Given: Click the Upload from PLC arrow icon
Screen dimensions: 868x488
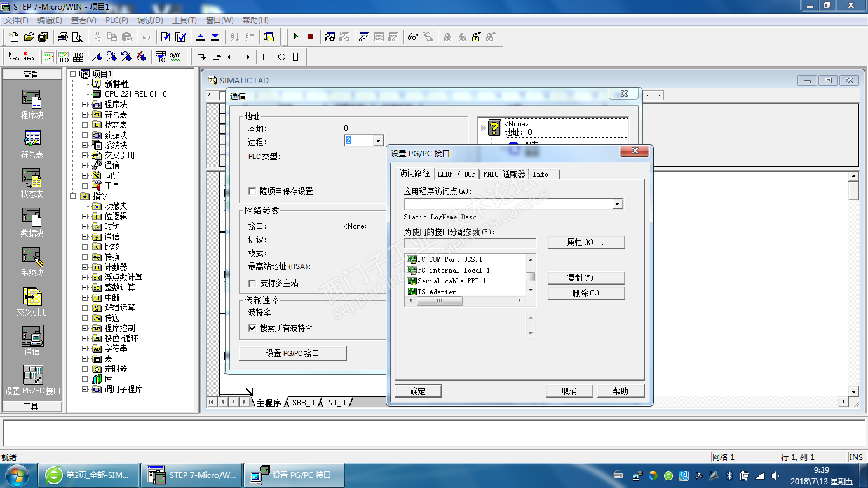Looking at the screenshot, I should point(201,37).
